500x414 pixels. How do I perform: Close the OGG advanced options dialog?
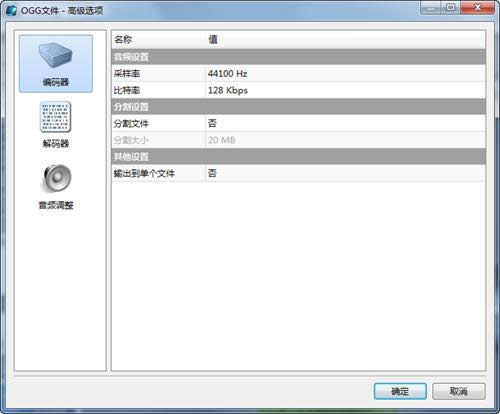coord(477,8)
